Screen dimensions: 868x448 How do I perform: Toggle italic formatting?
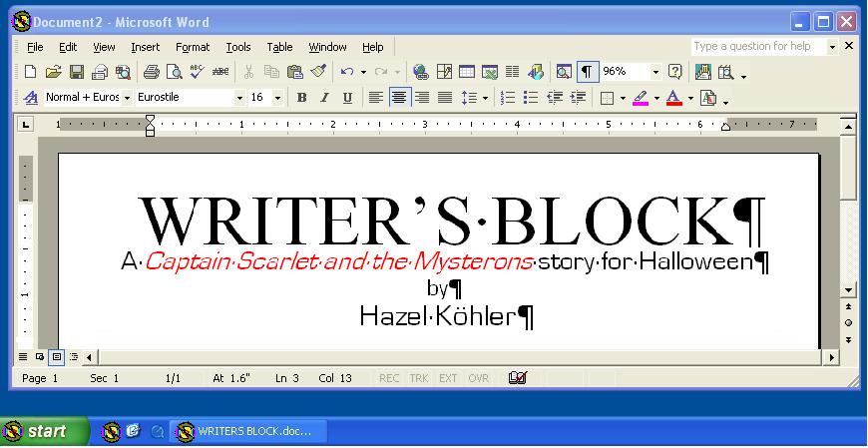tap(324, 98)
